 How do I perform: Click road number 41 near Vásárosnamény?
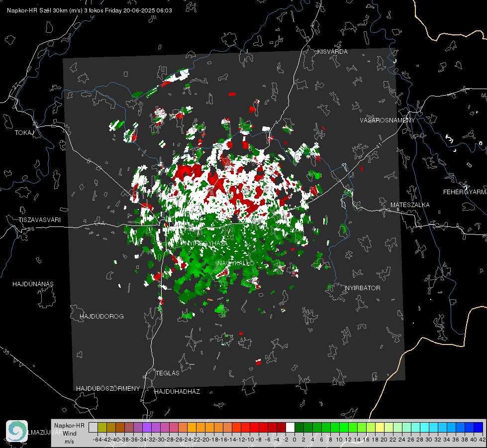(x=378, y=145)
